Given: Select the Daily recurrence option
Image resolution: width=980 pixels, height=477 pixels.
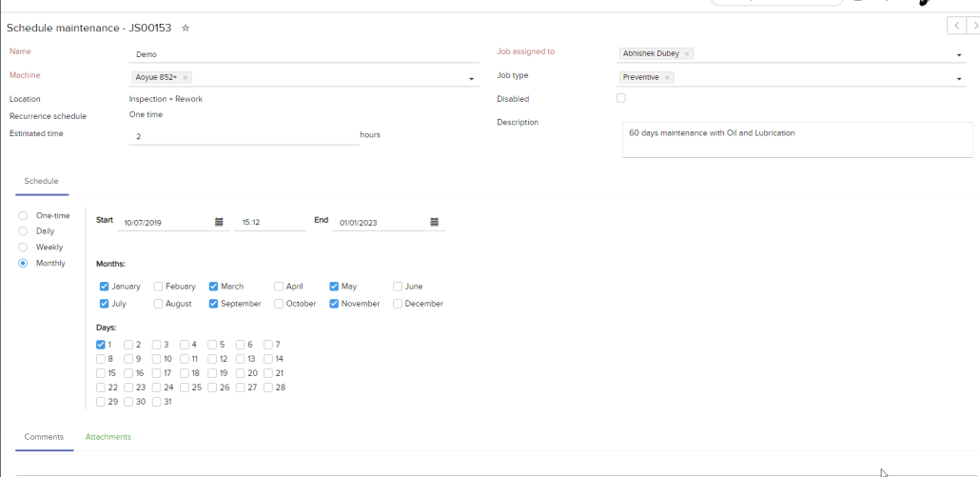Looking at the screenshot, I should [23, 231].
